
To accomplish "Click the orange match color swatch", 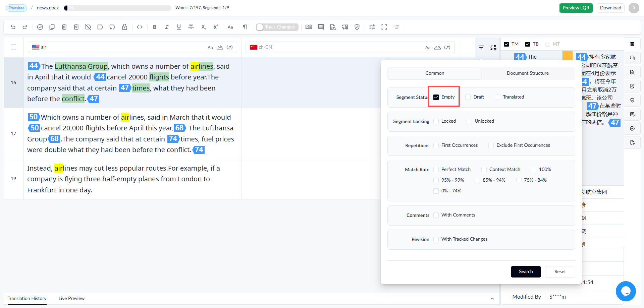I will (568, 56).
